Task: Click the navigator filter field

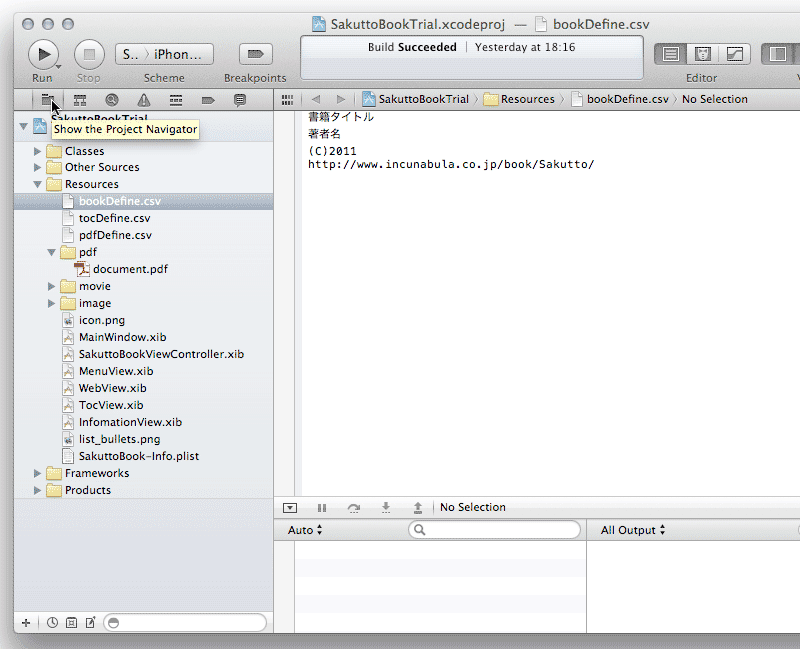Action: (185, 622)
